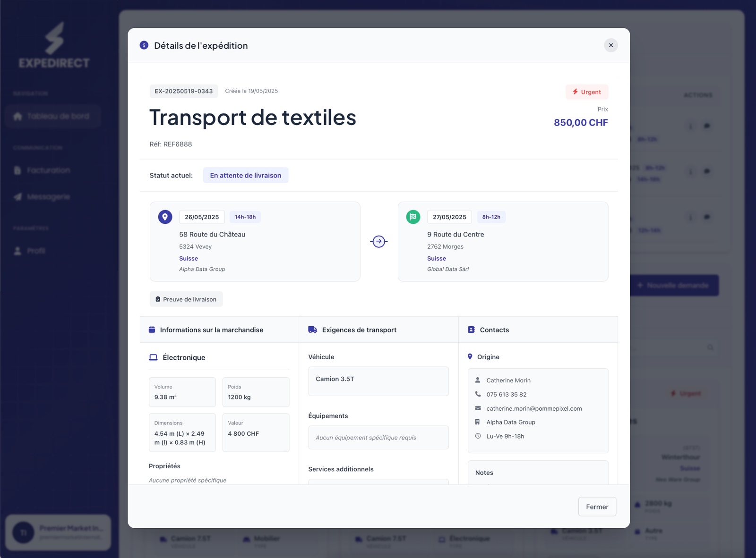
Task: Click the Services additionnels heading
Action: click(341, 469)
